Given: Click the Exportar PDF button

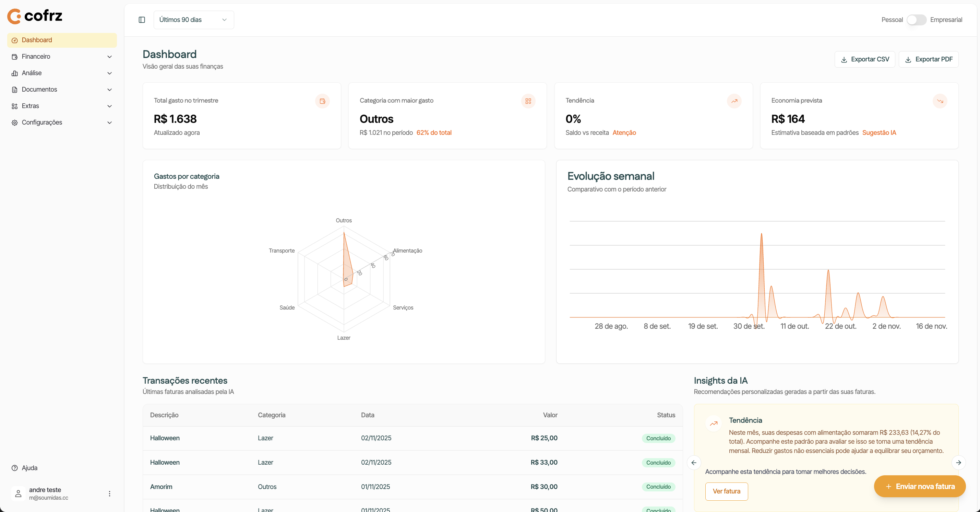Looking at the screenshot, I should 928,59.
